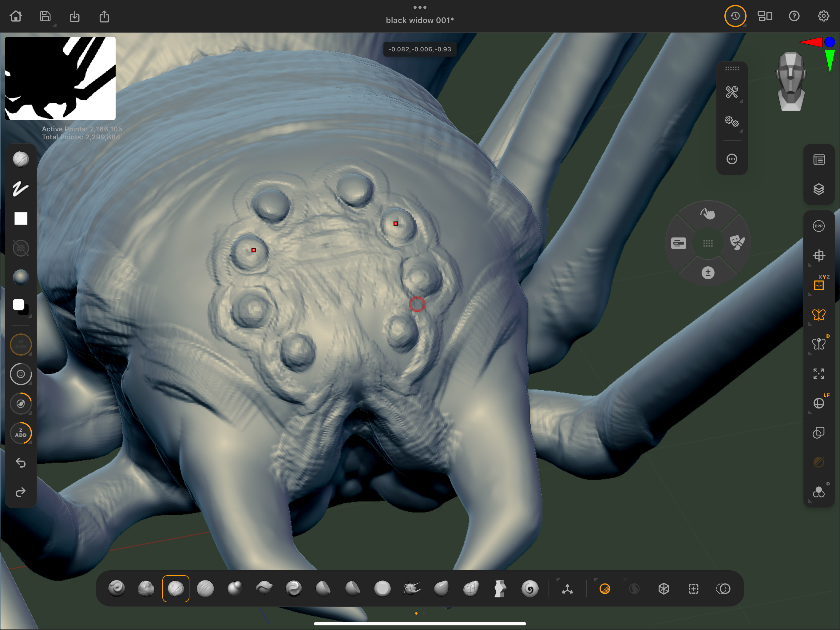840x630 pixels.
Task: Open the double gears preferences icon
Action: pyautogui.click(x=732, y=122)
